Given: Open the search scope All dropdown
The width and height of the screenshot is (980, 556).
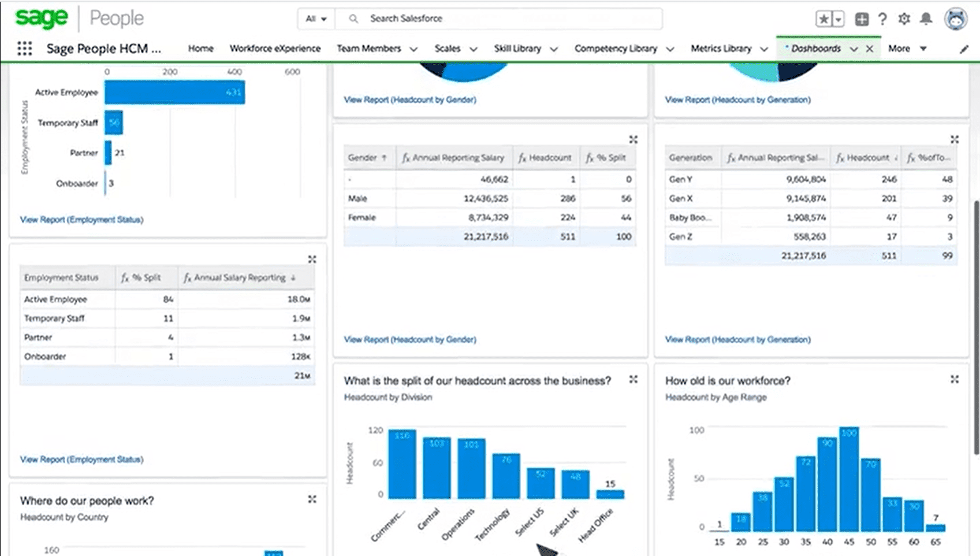Looking at the screenshot, I should pyautogui.click(x=316, y=18).
